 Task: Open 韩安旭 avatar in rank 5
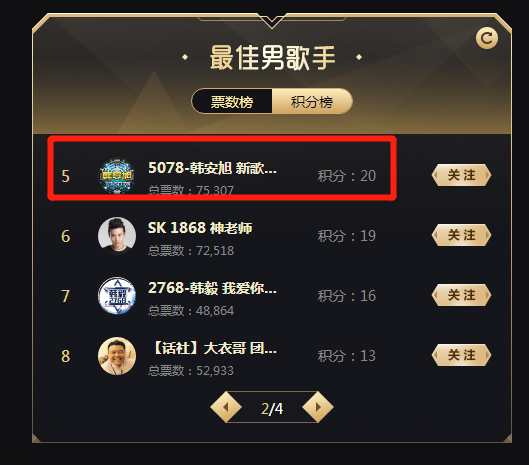[117, 176]
